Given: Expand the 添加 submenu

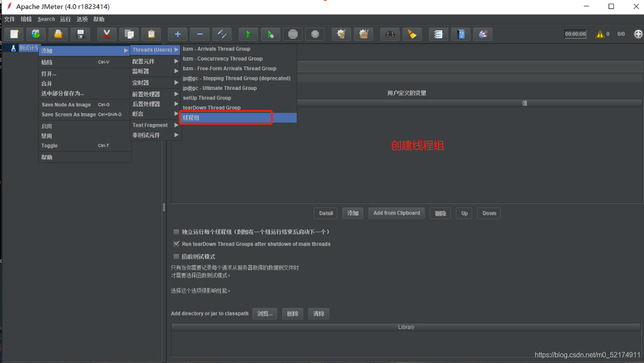Looking at the screenshot, I should coord(84,51).
